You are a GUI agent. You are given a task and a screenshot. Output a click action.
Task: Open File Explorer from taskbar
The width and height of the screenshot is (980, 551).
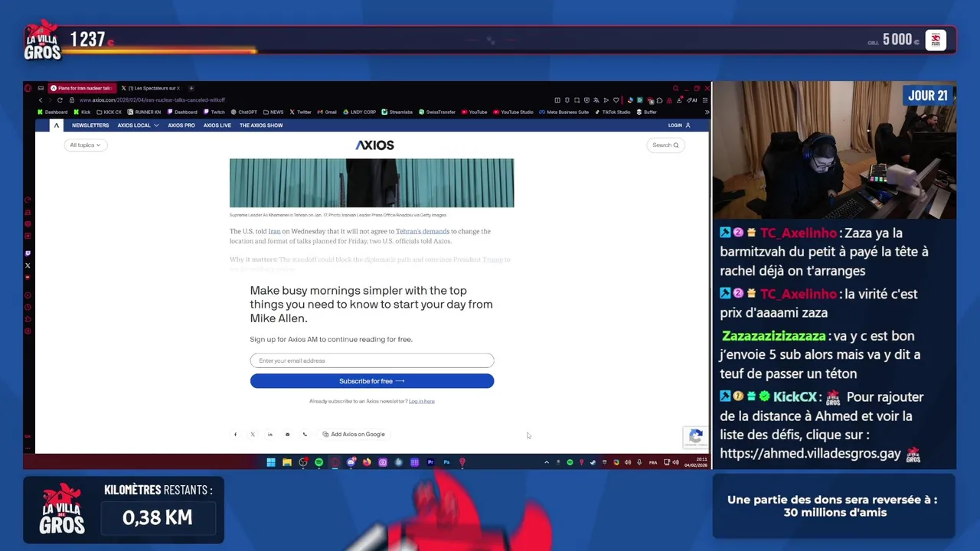click(x=287, y=462)
